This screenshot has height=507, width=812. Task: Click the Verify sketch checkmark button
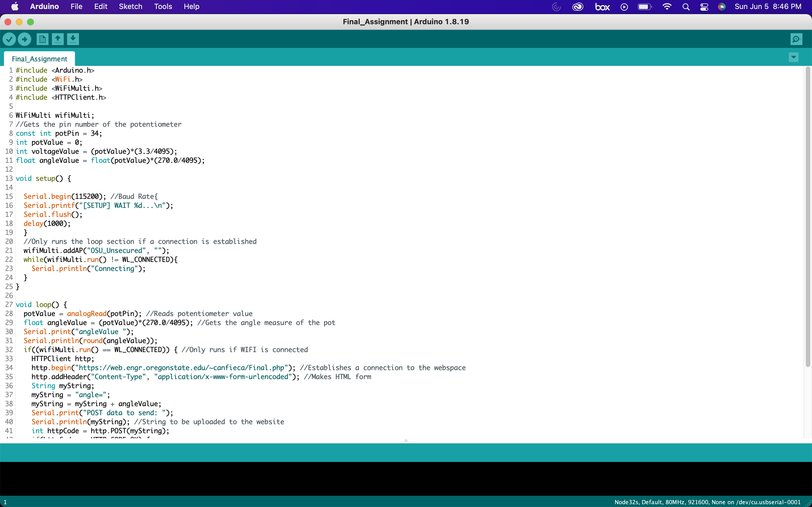9,39
